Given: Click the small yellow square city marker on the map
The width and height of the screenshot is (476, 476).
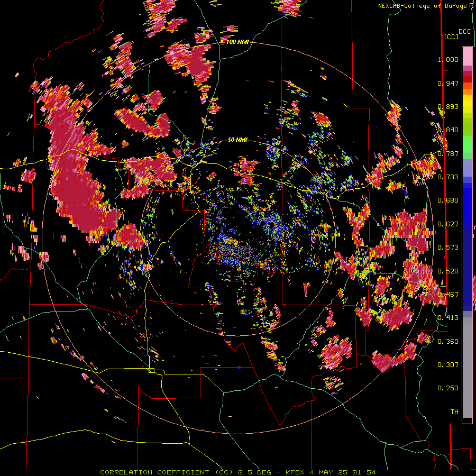Looking at the screenshot, I should (151, 370).
